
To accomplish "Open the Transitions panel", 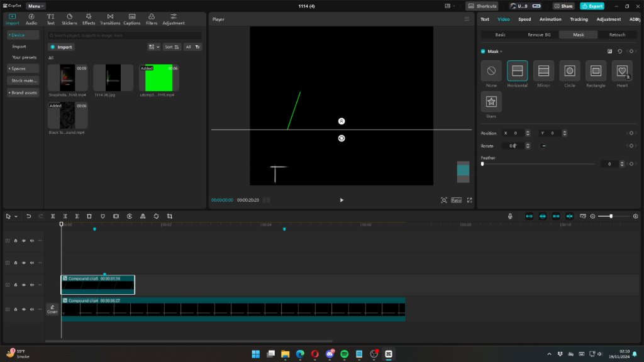I will (110, 19).
